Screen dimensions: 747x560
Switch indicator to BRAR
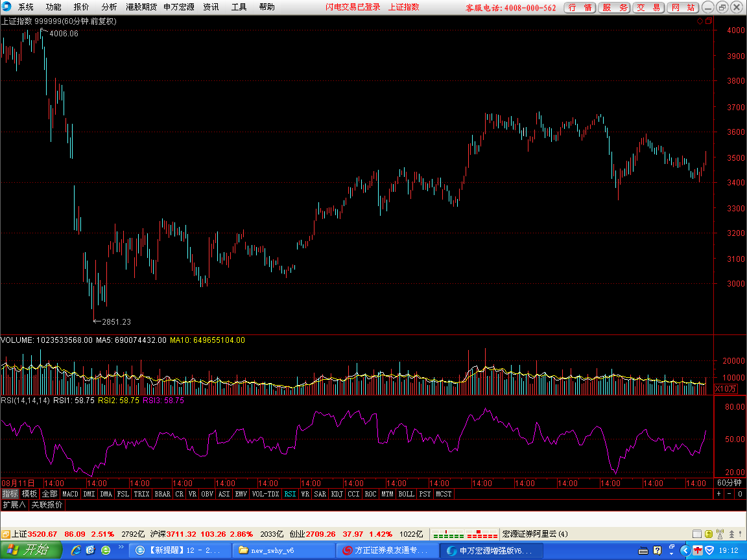click(x=163, y=494)
